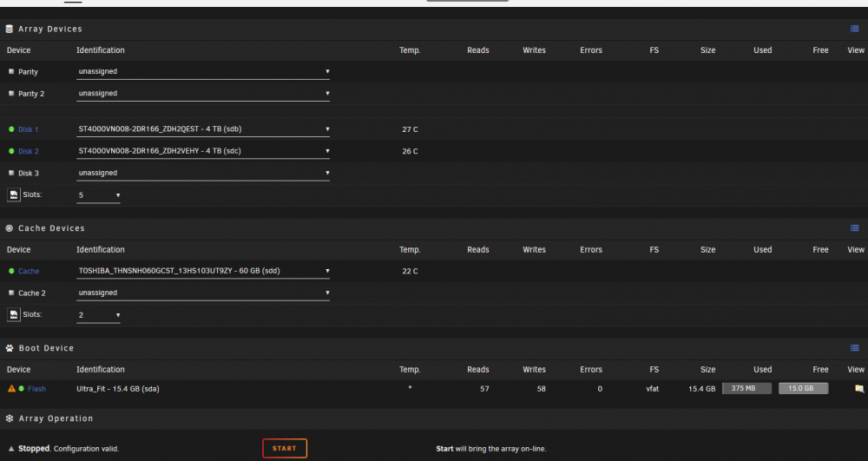Open the Parity device dropdown
Screen dimensions: 868x461
click(x=203, y=71)
